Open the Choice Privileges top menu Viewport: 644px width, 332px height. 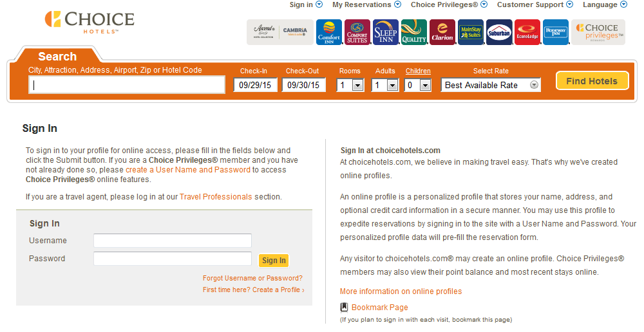444,5
